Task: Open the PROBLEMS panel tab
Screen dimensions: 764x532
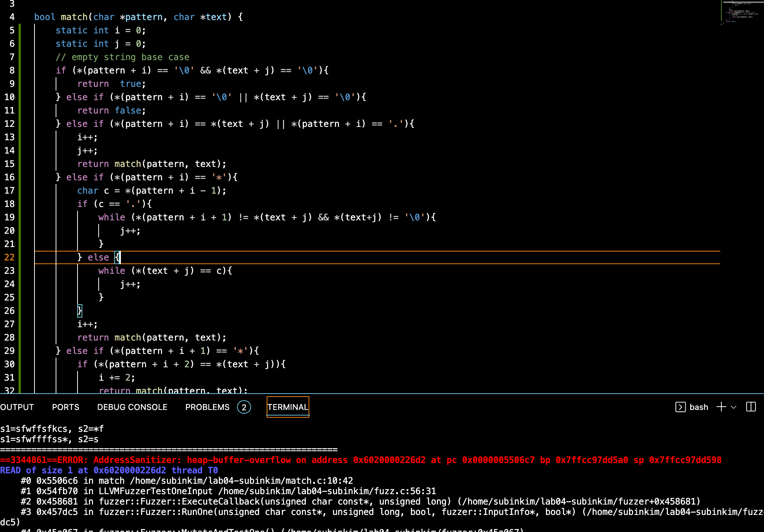Action: point(207,407)
